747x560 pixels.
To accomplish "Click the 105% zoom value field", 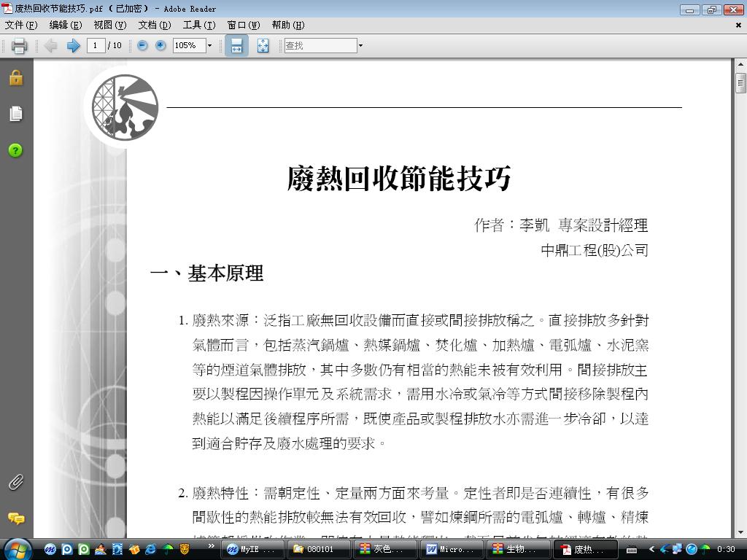I will point(189,46).
